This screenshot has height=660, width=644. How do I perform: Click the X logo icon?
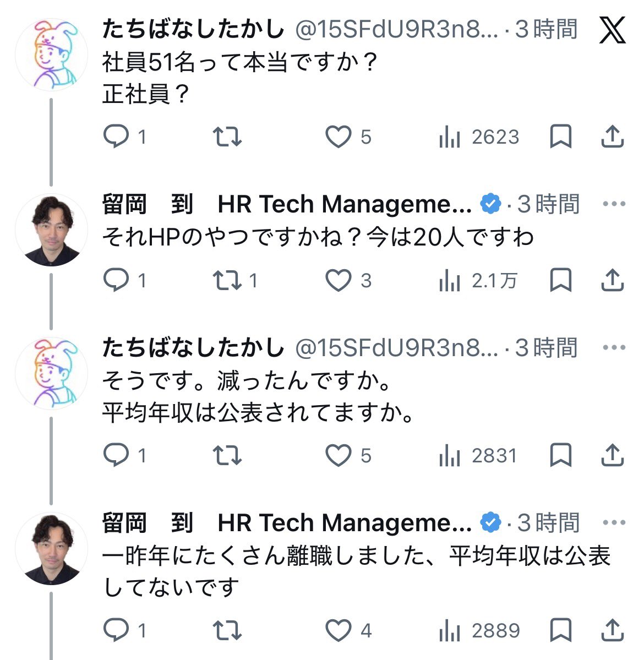coord(612,30)
